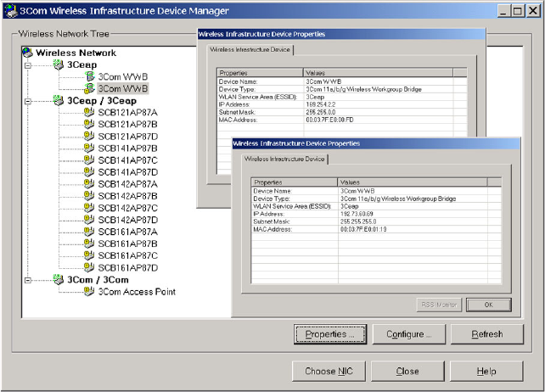Collapse the 3Com / 3Com tree node

click(28, 280)
